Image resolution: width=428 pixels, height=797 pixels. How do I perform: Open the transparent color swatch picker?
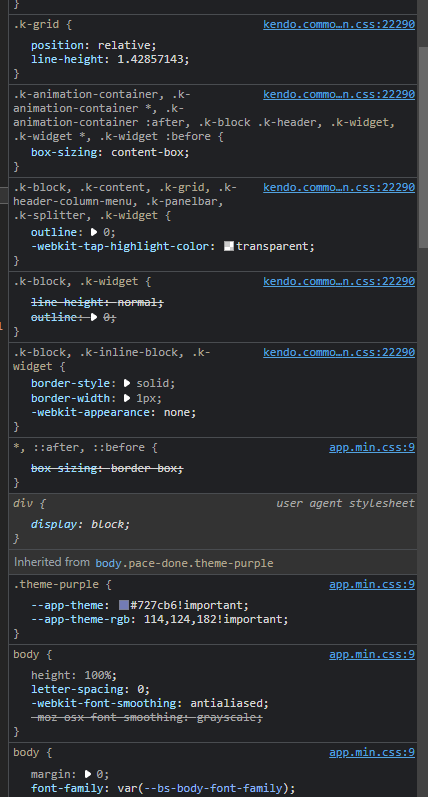click(x=229, y=247)
